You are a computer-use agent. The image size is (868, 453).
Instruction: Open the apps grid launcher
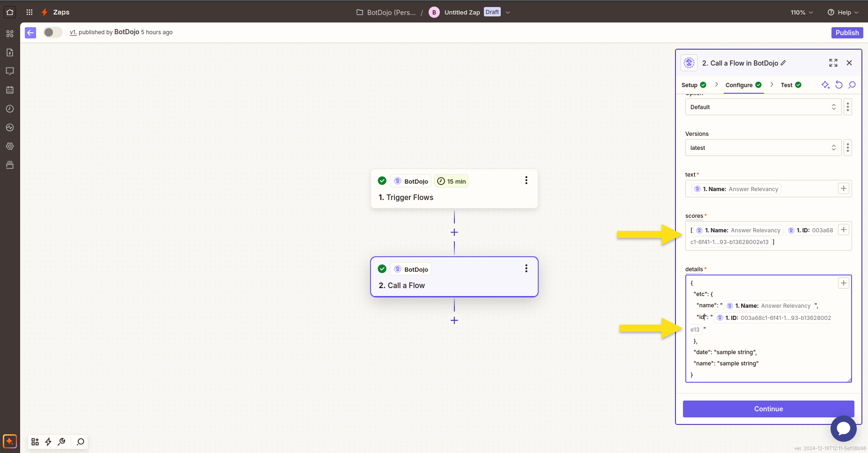[30, 12]
